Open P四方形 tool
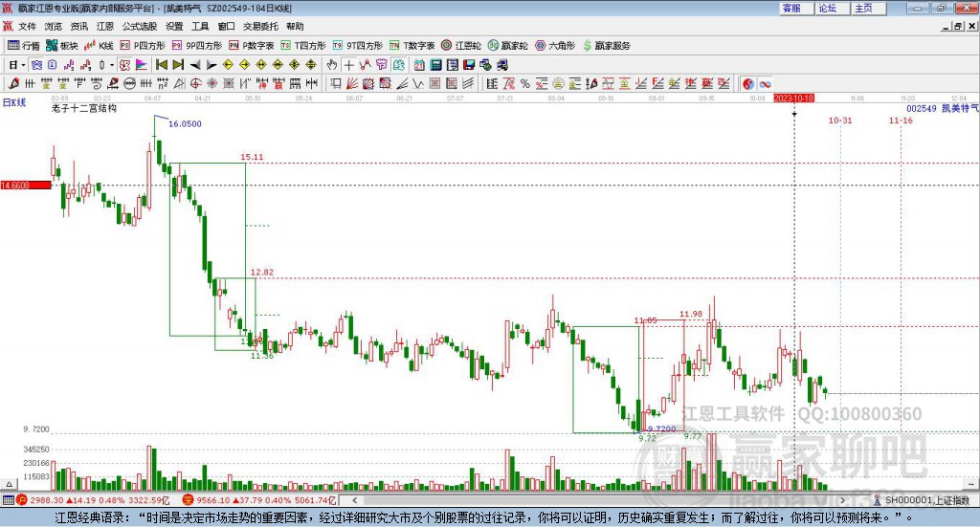This screenshot has height=527, width=980. point(143,46)
